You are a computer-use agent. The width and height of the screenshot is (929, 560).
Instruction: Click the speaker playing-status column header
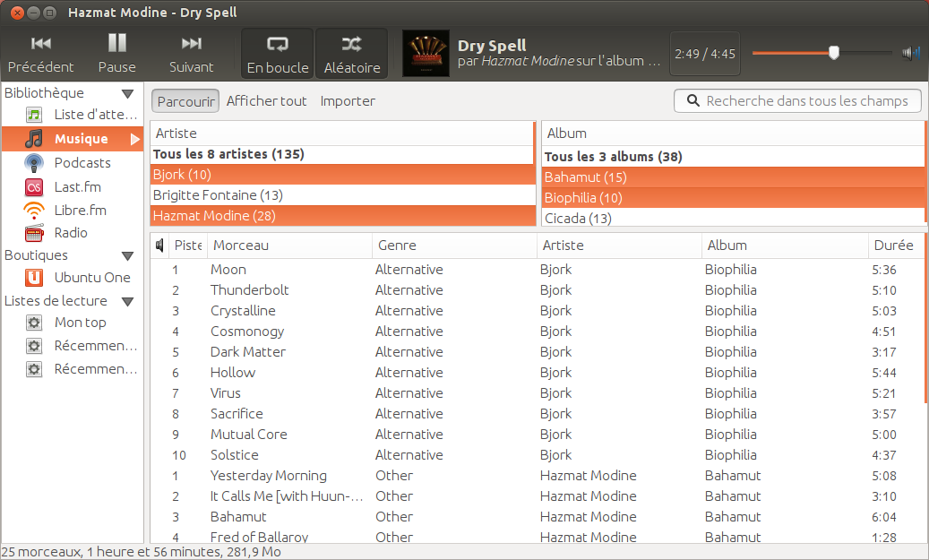[x=159, y=246]
